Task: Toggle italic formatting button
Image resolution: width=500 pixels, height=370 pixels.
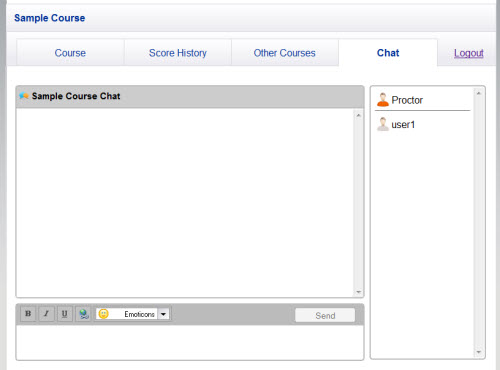Action: tap(46, 314)
